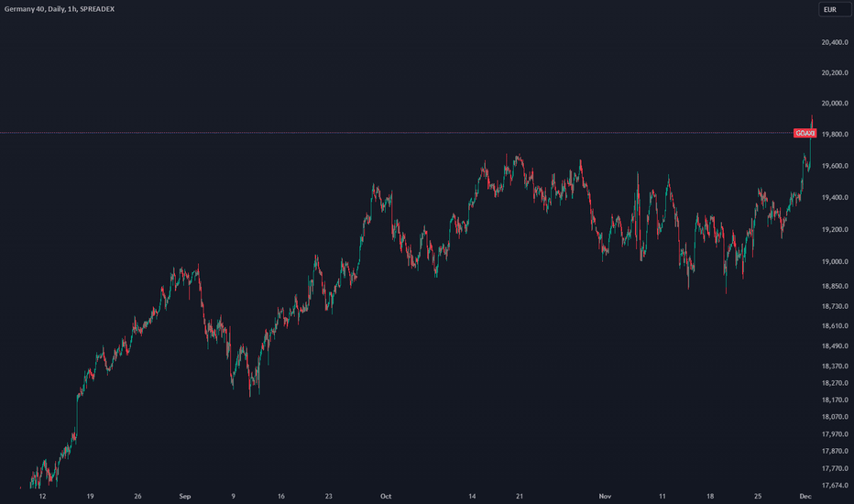
Task: Click the 18 date label on the time axis
Action: [x=709, y=497]
